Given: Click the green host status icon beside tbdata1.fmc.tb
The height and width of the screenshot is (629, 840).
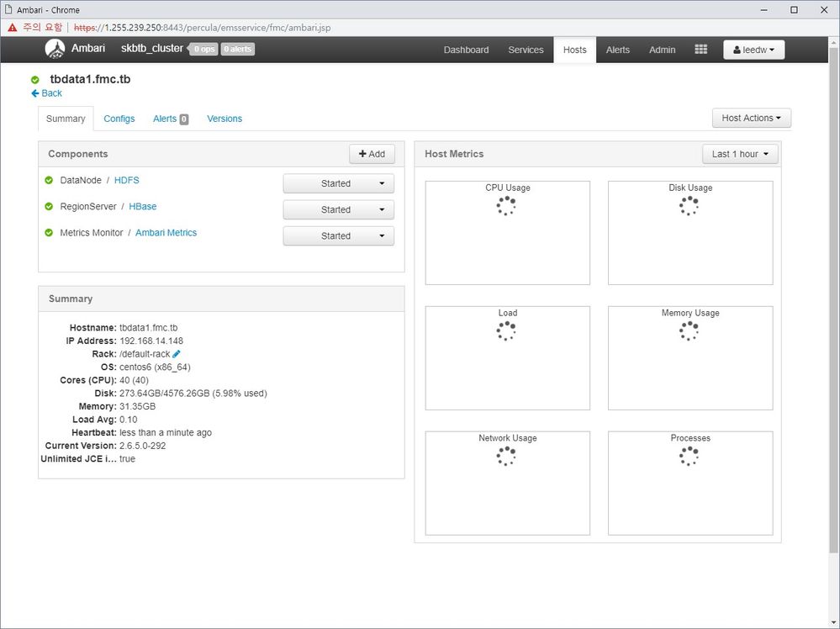Looking at the screenshot, I should 34,80.
